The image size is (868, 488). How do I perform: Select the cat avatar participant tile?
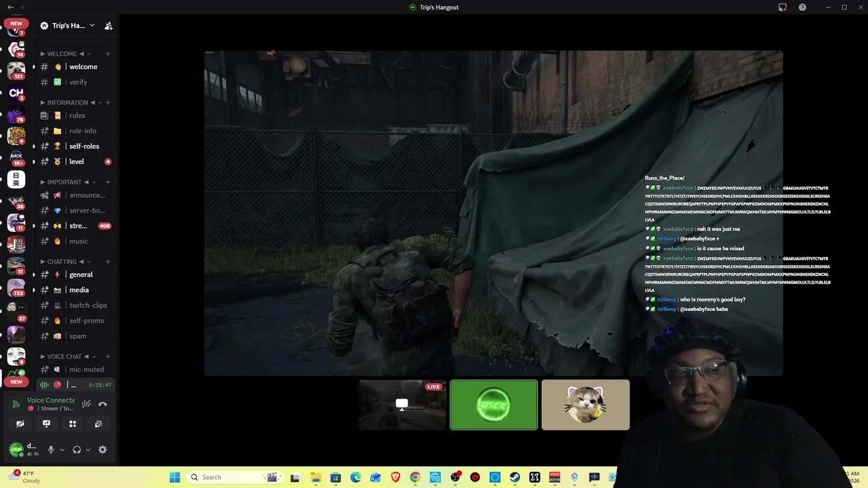(585, 405)
